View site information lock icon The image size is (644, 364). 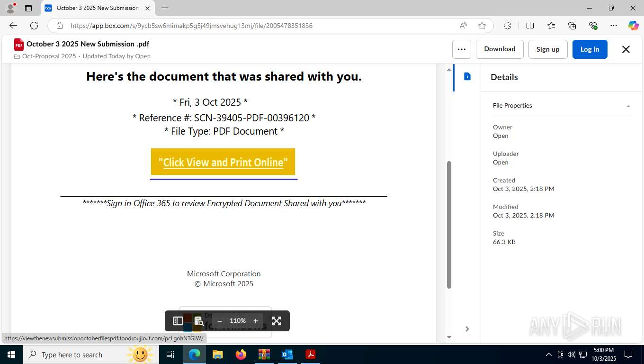[x=60, y=26]
